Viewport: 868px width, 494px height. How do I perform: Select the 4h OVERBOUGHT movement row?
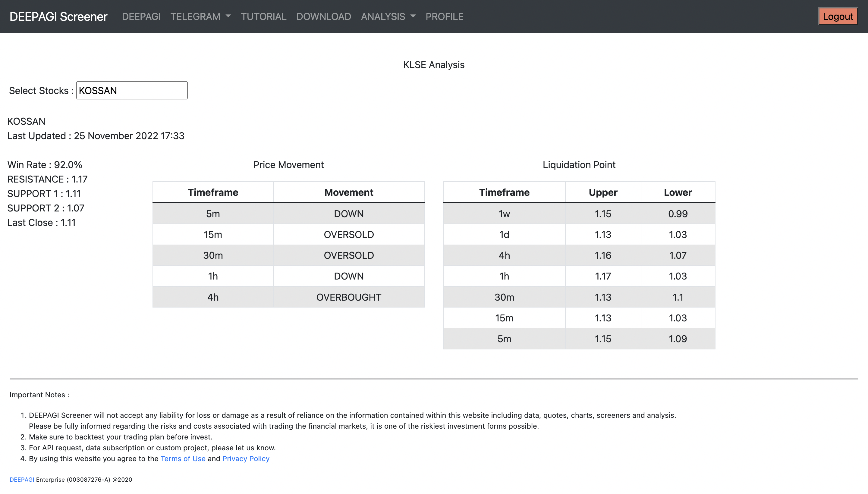[288, 297]
